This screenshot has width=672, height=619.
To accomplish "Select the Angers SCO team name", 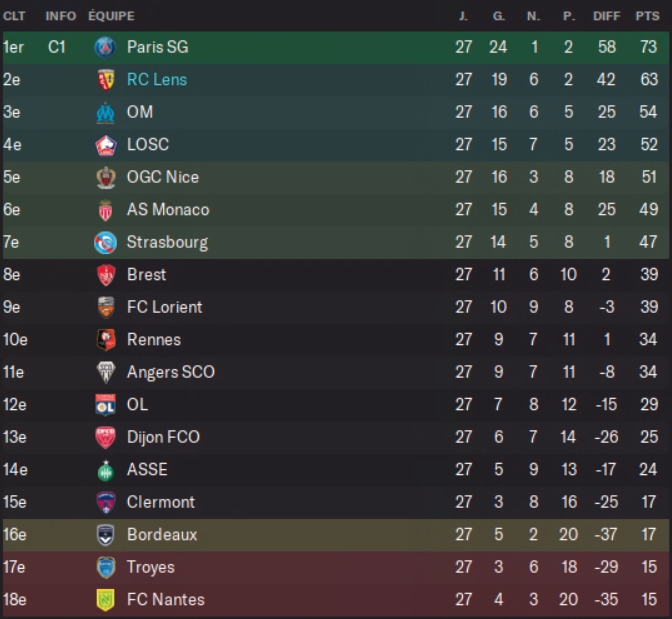I will click(171, 372).
